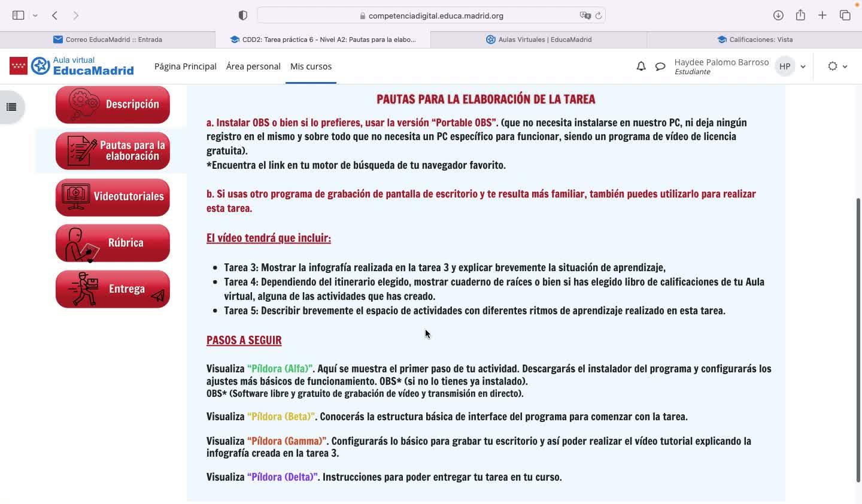Open the Calificaciones: Vista tab
The height and width of the screenshot is (504, 862).
(754, 40)
